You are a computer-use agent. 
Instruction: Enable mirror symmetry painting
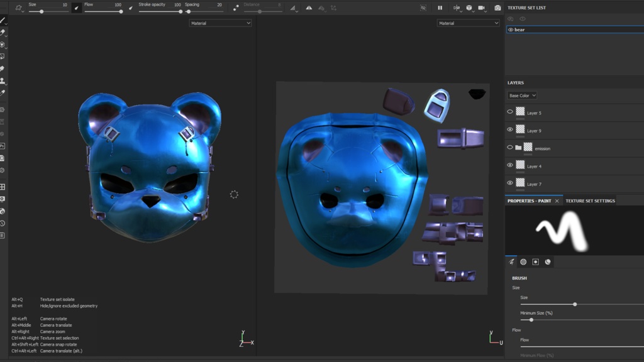[x=457, y=8]
